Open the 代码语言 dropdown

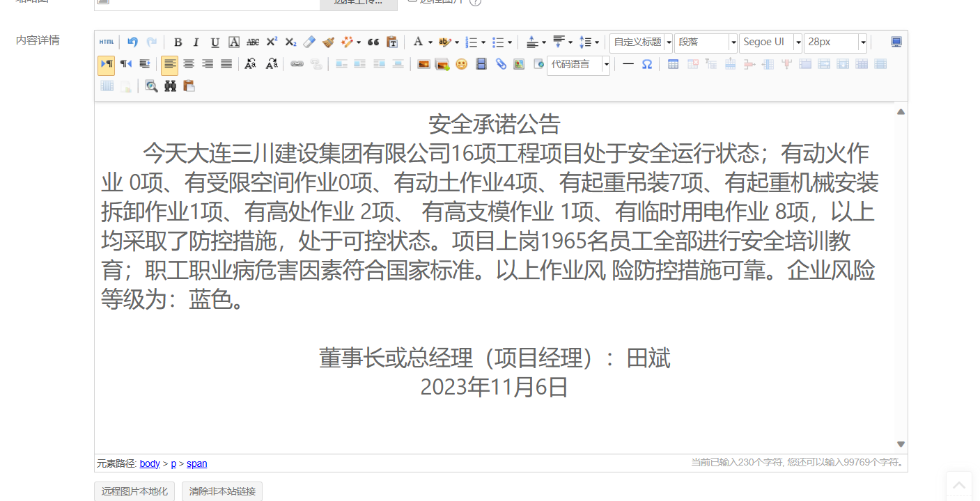point(579,65)
